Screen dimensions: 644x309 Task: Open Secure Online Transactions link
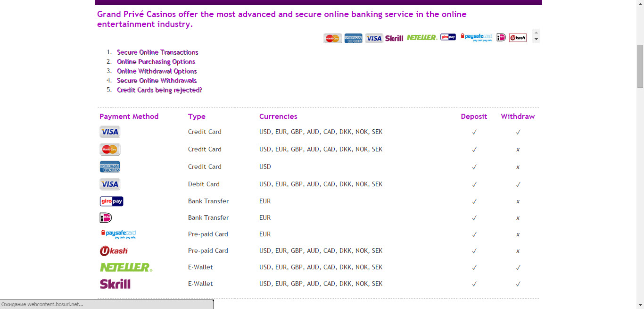click(x=157, y=52)
